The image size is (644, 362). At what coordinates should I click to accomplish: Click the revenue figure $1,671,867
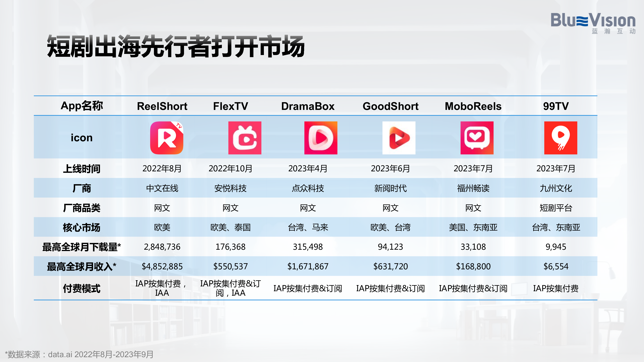[x=308, y=266]
